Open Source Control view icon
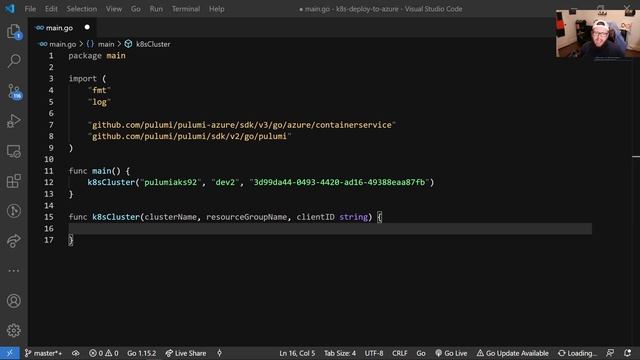Viewport: 640px width, 360px height. (14, 91)
